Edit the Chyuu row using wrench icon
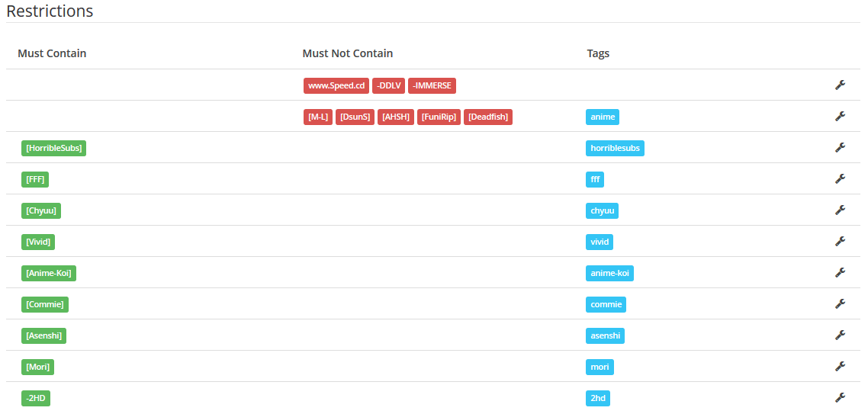 [x=840, y=210]
